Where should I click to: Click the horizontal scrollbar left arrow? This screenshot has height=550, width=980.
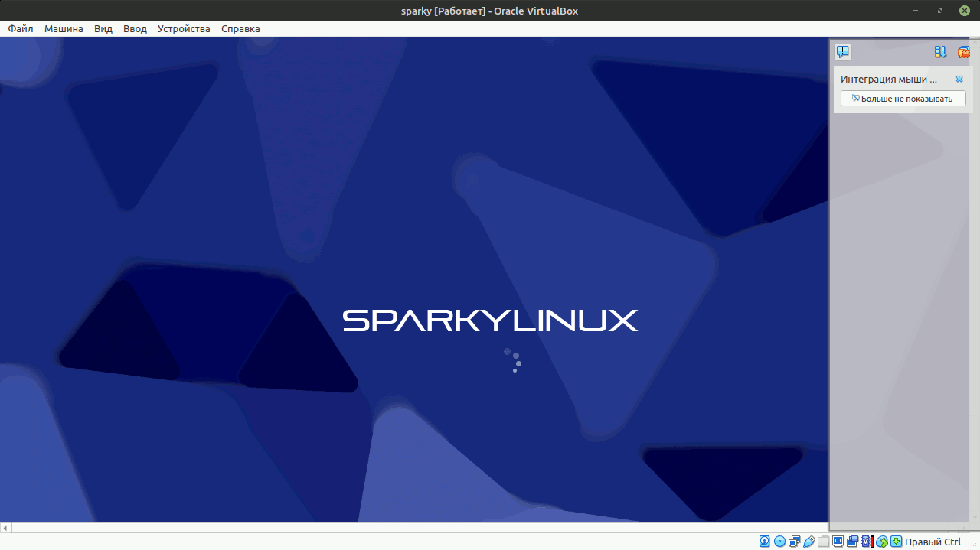pos(5,528)
